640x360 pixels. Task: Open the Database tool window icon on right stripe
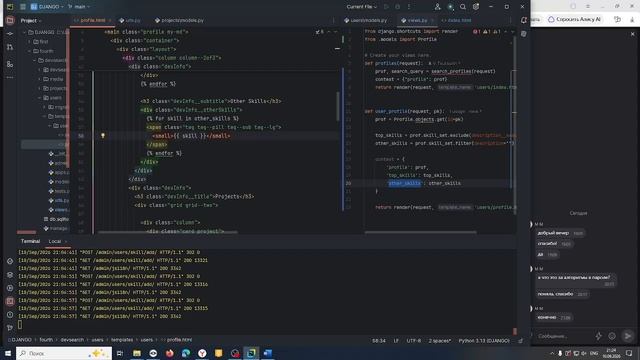point(524,34)
